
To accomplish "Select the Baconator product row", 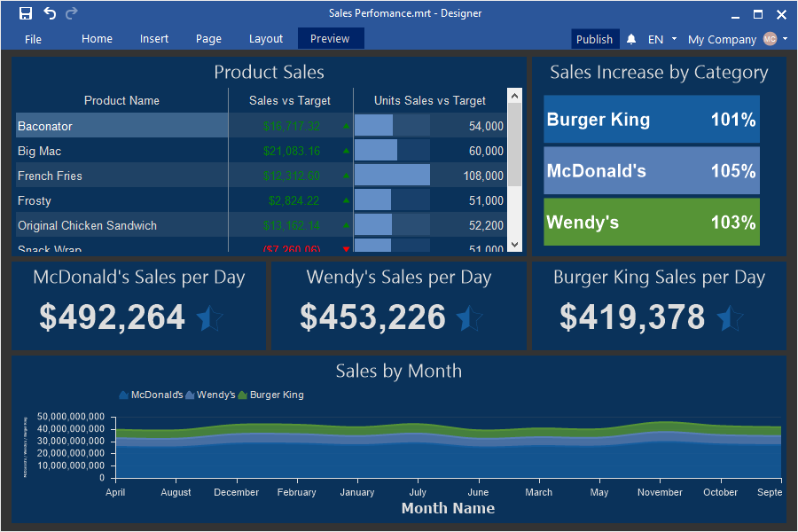I will tap(261, 126).
